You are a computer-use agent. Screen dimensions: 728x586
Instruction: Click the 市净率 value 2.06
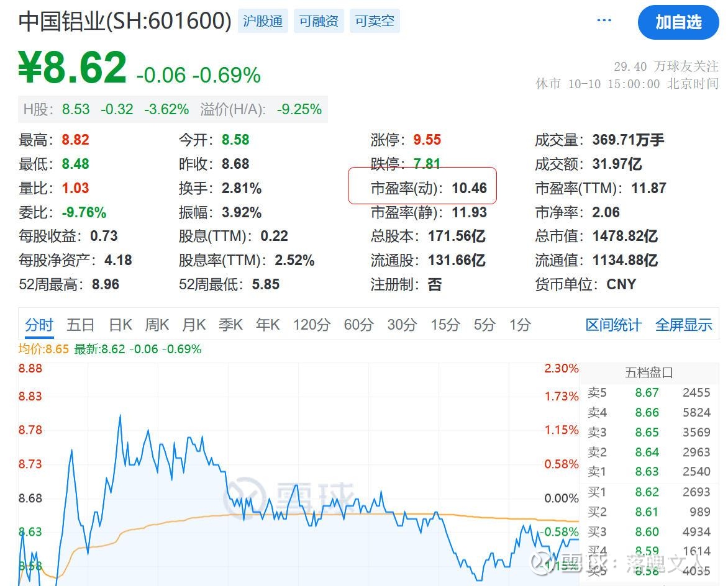click(606, 212)
